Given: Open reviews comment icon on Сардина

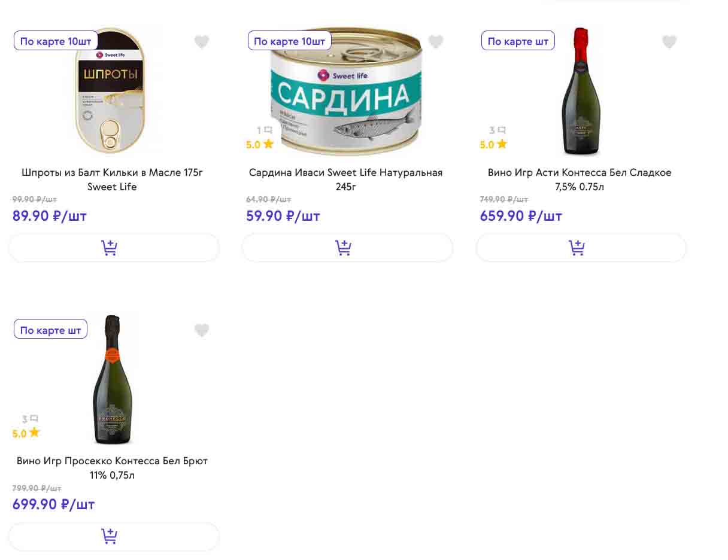Looking at the screenshot, I should (x=268, y=130).
